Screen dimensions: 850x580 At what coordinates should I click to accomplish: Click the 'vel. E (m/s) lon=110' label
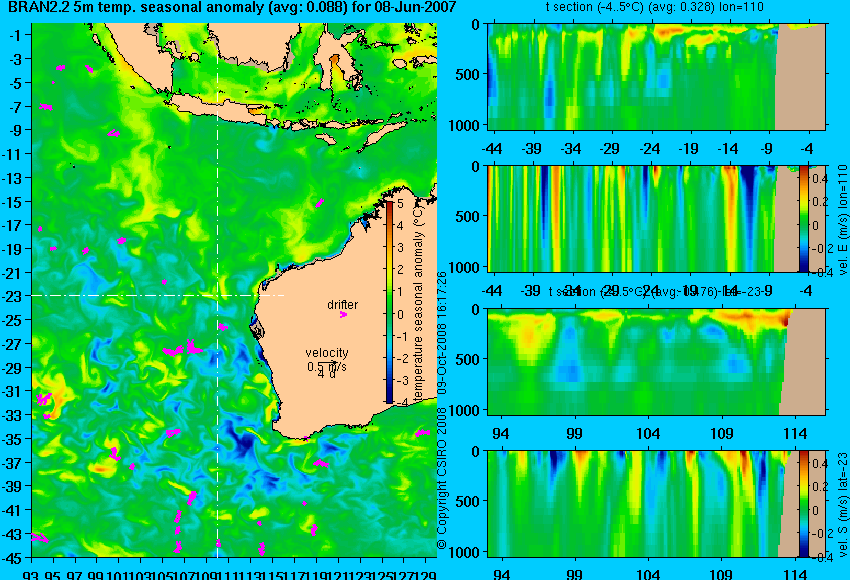(842, 220)
